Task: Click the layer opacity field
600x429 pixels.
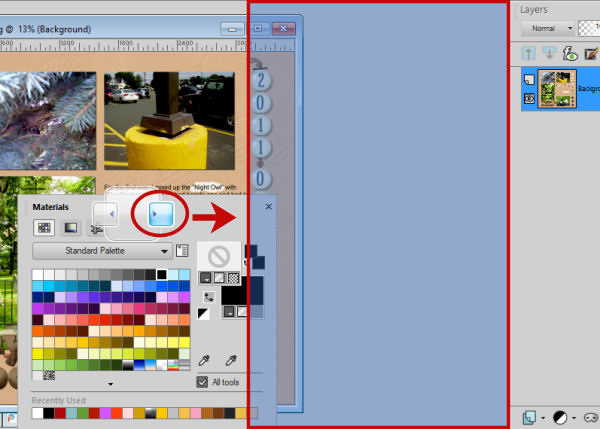Action: tap(589, 29)
